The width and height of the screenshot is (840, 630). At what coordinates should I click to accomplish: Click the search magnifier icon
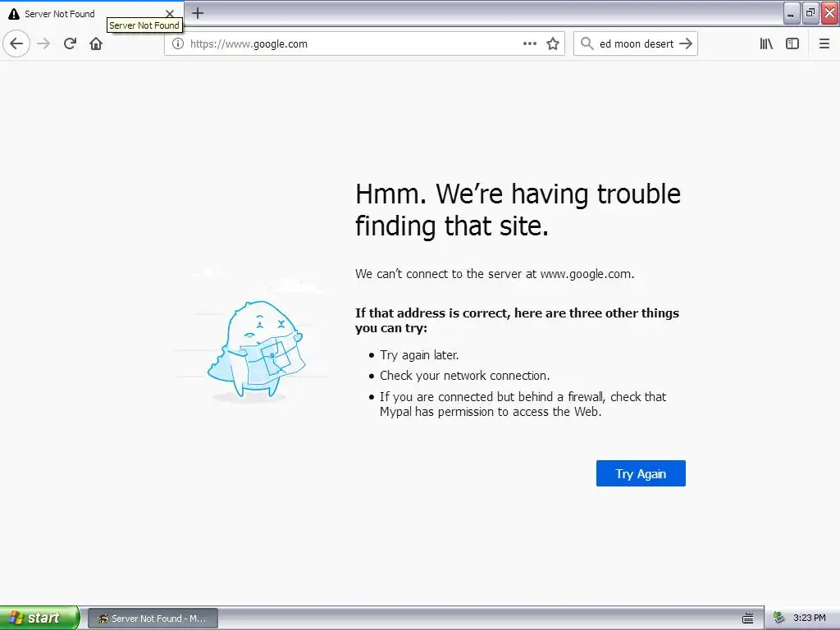coord(587,43)
